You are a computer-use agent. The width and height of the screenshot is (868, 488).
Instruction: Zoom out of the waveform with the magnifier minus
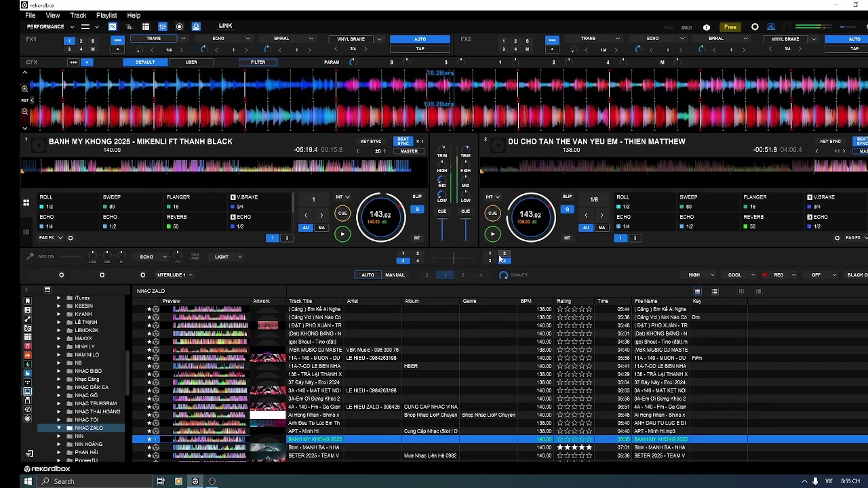pyautogui.click(x=25, y=112)
